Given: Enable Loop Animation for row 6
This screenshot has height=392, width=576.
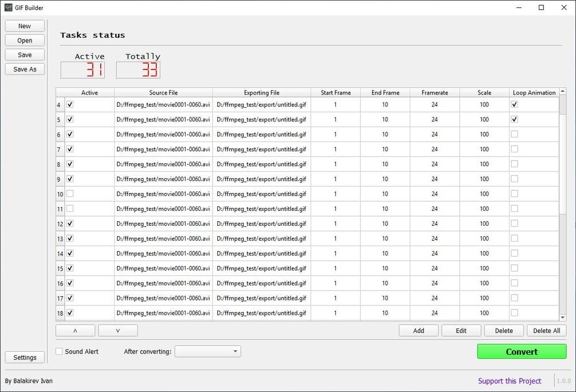Looking at the screenshot, I should click(x=514, y=134).
